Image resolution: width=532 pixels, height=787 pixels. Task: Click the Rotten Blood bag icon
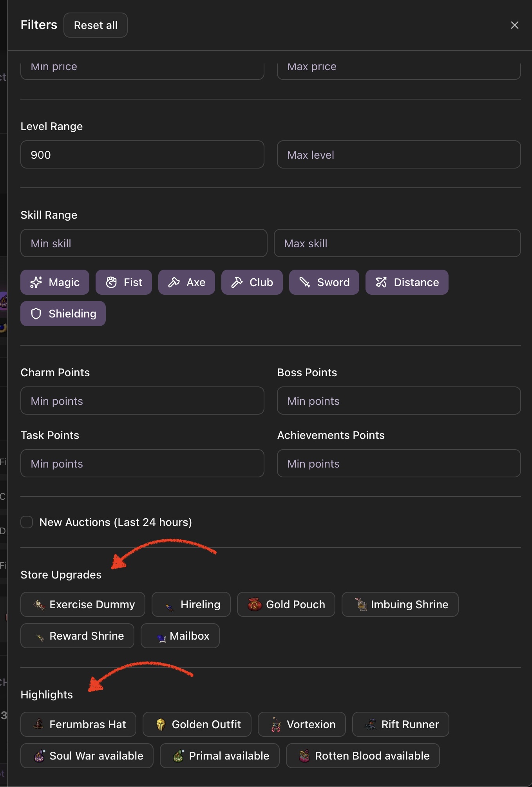304,756
